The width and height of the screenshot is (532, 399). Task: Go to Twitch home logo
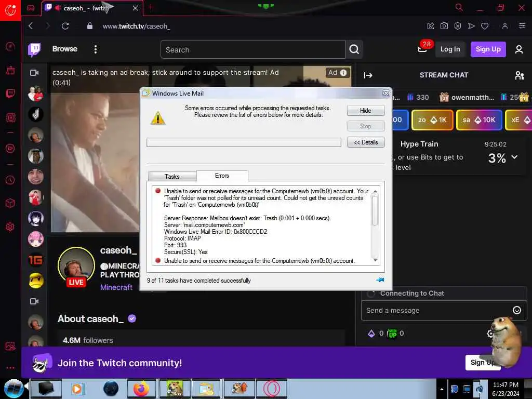[34, 49]
